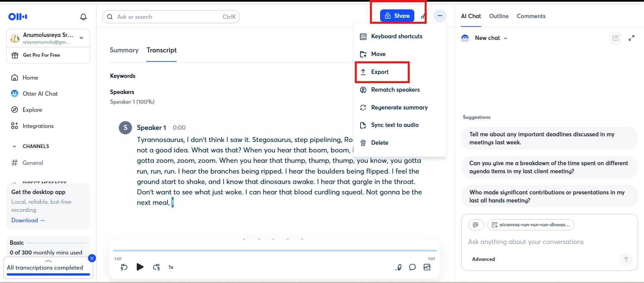Pick the significant contributions suggestion
This screenshot has height=283, width=644.
click(x=549, y=196)
